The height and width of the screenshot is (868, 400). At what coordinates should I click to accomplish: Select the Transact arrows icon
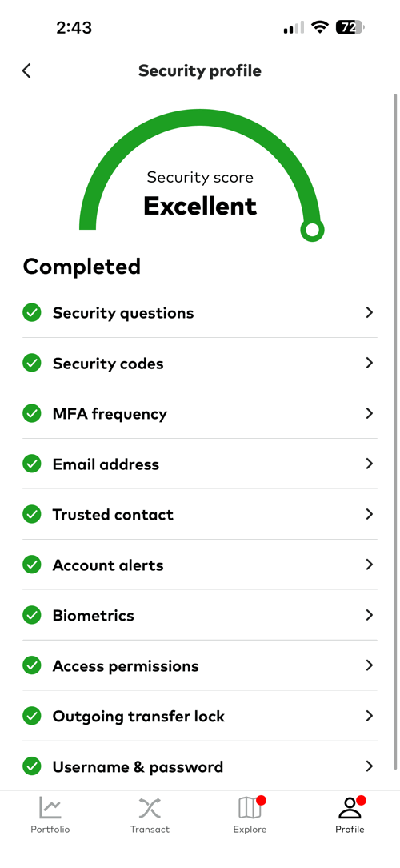click(150, 808)
